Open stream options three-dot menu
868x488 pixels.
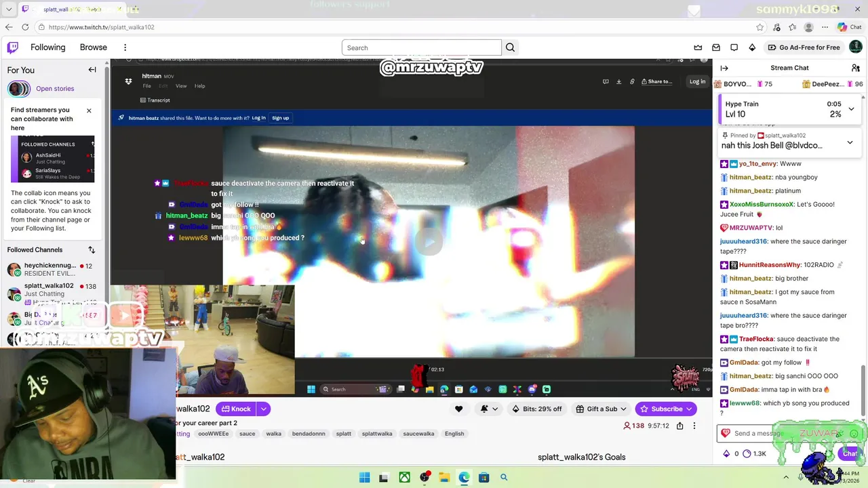click(x=694, y=426)
